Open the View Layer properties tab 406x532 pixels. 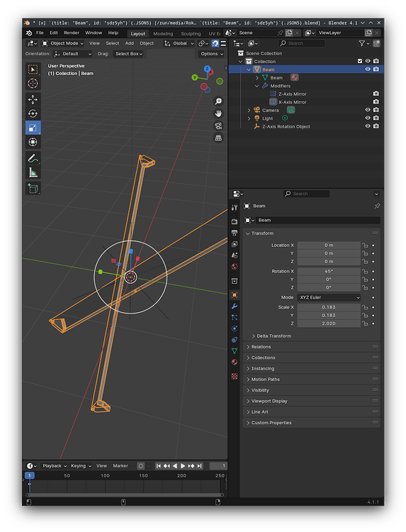pos(235,244)
